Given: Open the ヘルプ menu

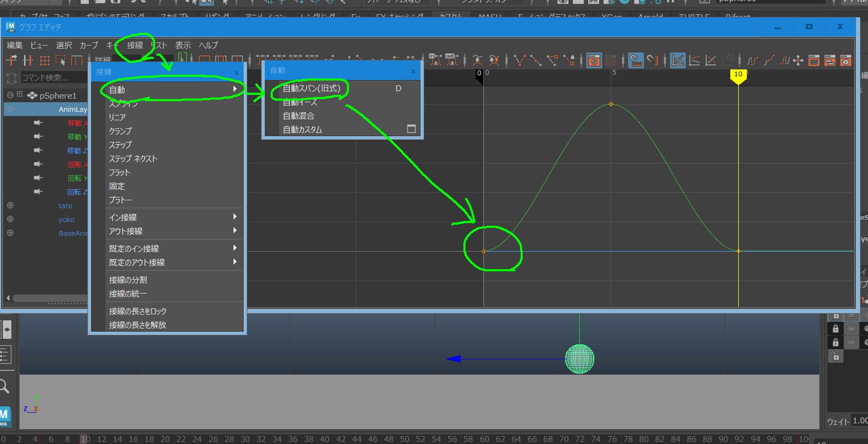Looking at the screenshot, I should coord(209,45).
